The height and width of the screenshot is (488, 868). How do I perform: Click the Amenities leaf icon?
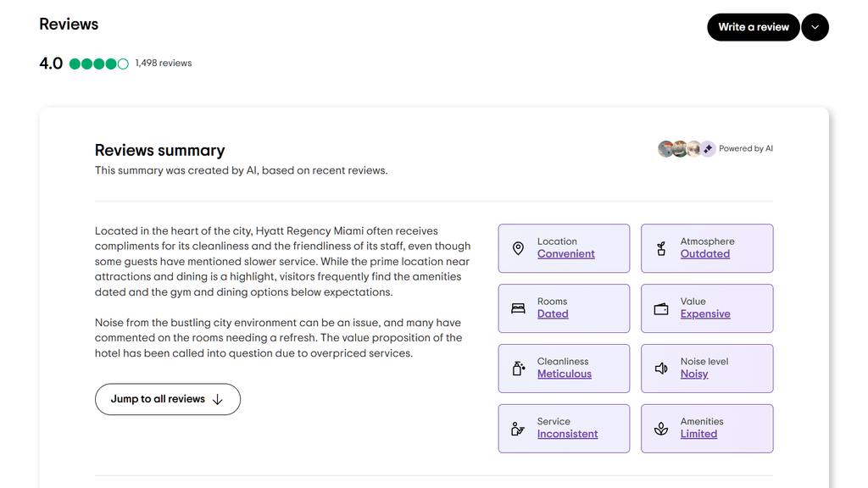point(661,428)
